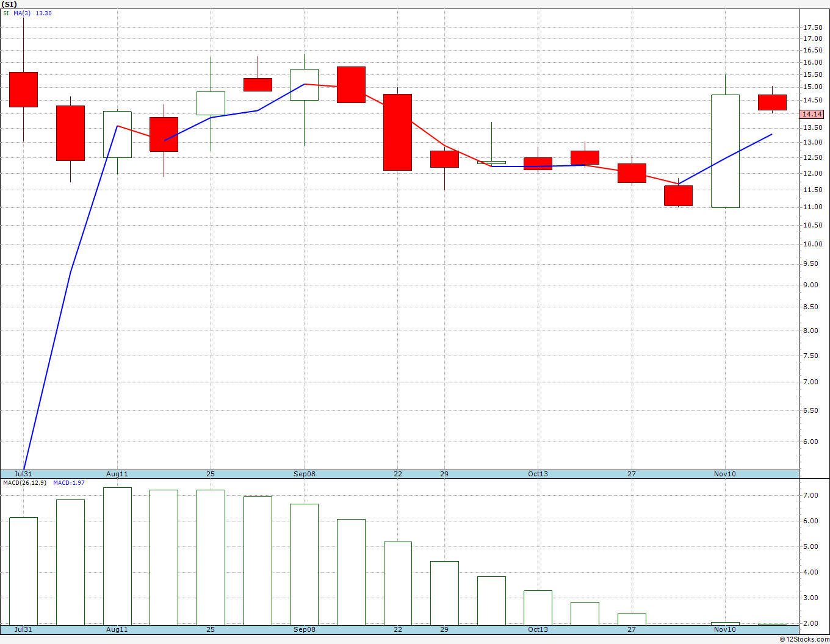Click Oct13 on the price chart date axis
Image resolution: width=830 pixels, height=644 pixels.
pos(538,474)
